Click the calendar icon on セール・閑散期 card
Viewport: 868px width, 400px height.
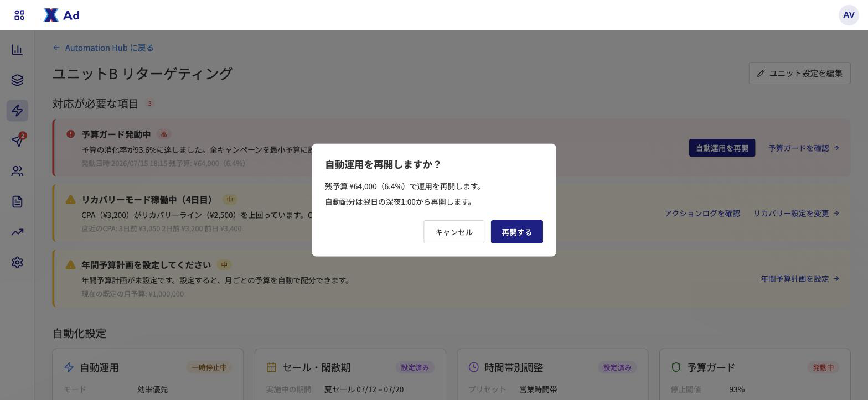[x=271, y=367]
